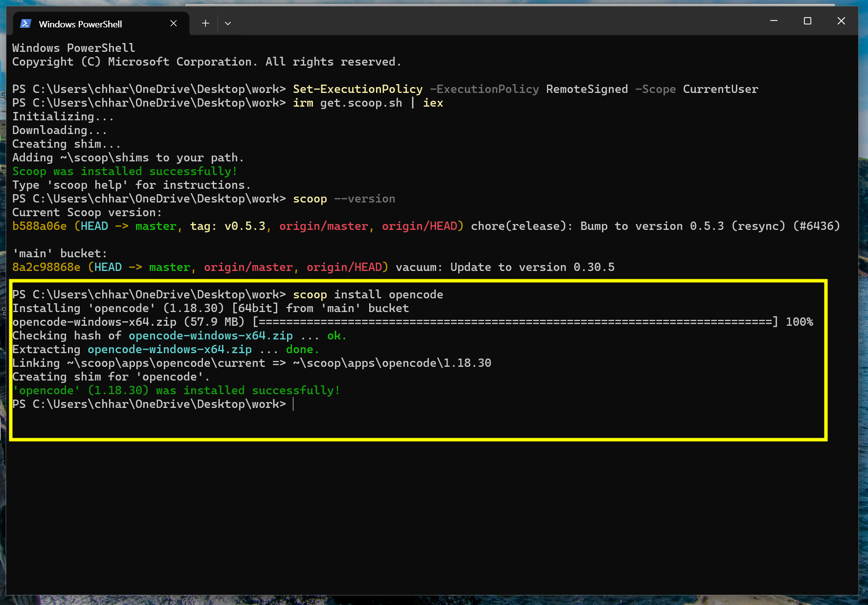Click the PowerShell icon in the tab
The width and height of the screenshot is (868, 605).
26,23
